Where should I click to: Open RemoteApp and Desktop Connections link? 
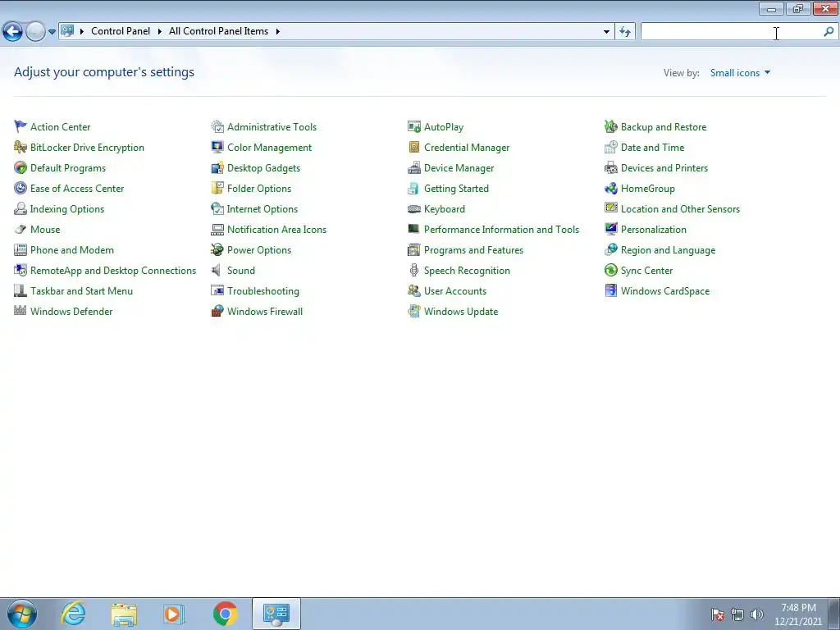(x=113, y=271)
